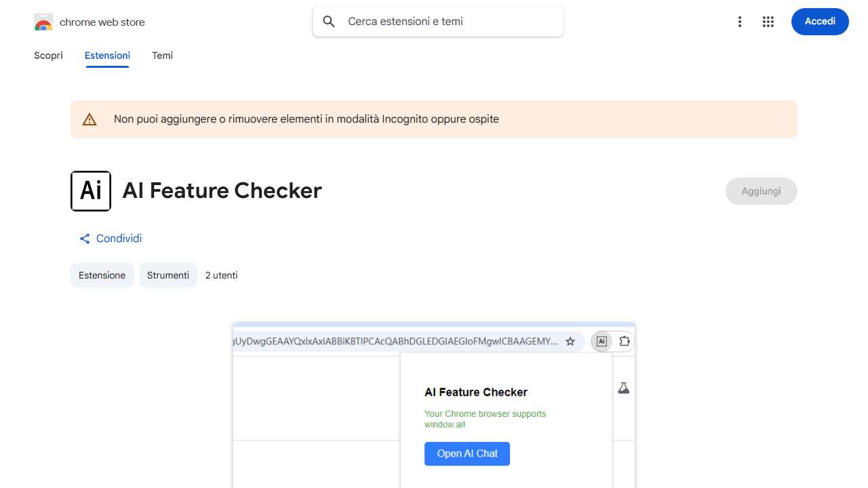This screenshot has height=488, width=868.
Task: Click Open AI Chat in the preview
Action: [467, 453]
